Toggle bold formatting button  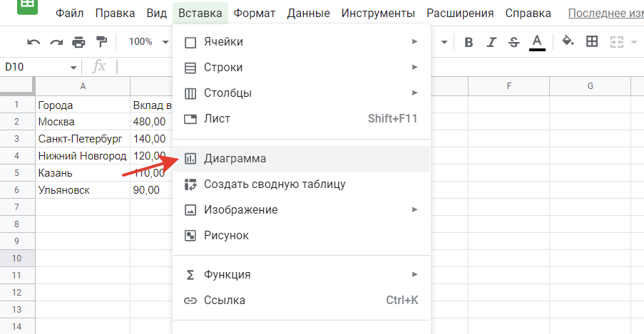[469, 42]
